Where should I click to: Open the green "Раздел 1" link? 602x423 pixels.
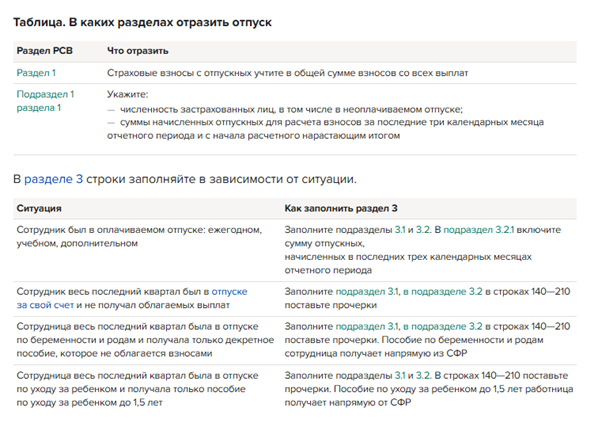tap(36, 73)
